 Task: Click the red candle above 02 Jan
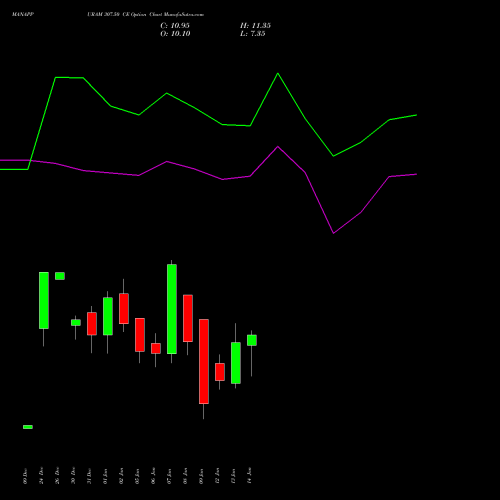tap(124, 309)
